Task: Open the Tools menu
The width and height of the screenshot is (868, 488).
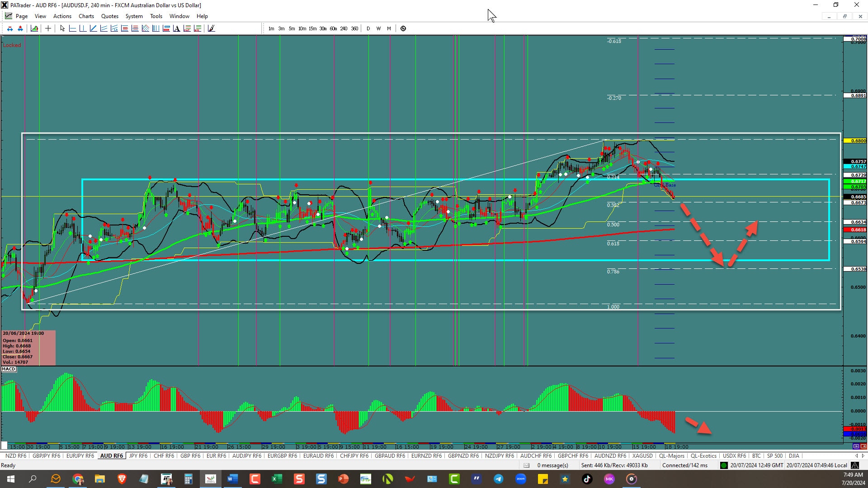Action: (x=156, y=16)
